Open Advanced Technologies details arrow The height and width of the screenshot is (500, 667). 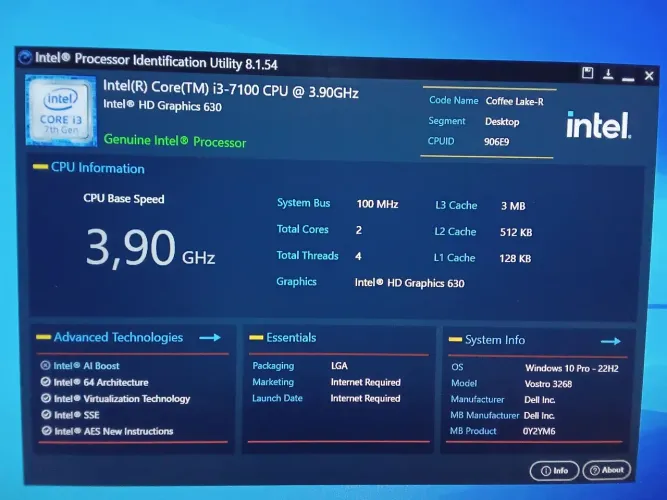(x=210, y=338)
